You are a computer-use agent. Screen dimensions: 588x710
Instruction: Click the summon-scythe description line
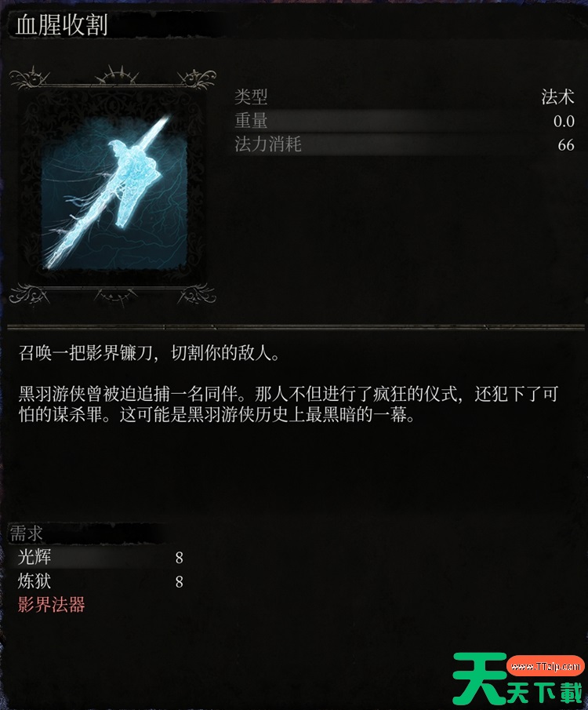[150, 353]
